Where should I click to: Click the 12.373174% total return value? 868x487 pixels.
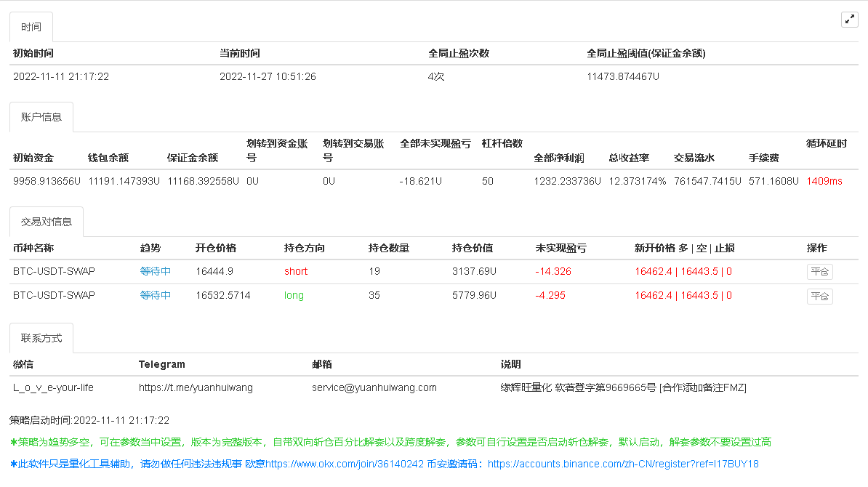coord(638,181)
